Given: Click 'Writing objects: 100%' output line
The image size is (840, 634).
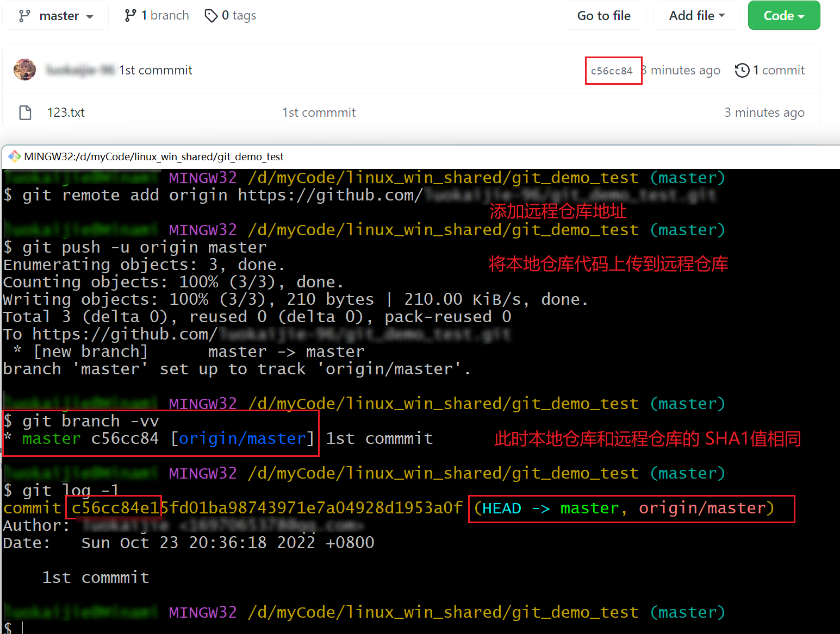Looking at the screenshot, I should point(296,299).
